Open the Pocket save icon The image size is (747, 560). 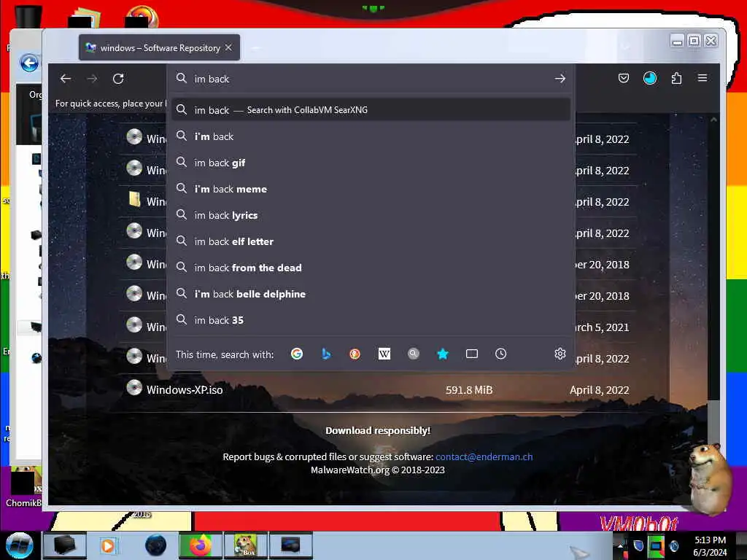click(623, 78)
